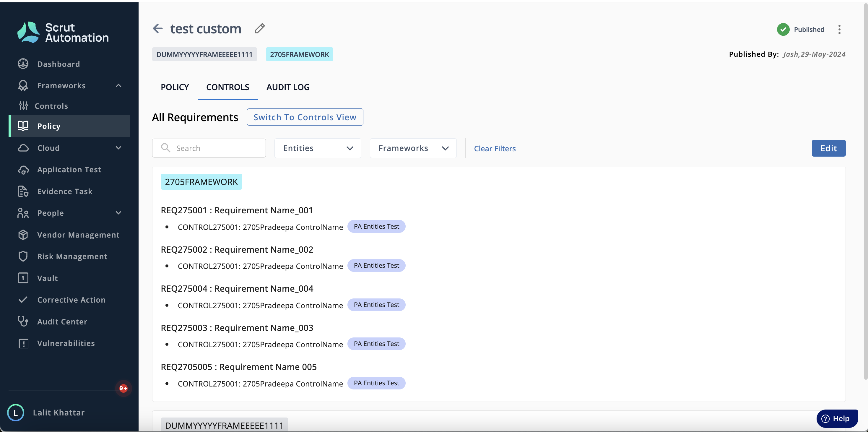Click the search magnifier icon
Viewport: 868px width, 432px height.
pos(165,148)
